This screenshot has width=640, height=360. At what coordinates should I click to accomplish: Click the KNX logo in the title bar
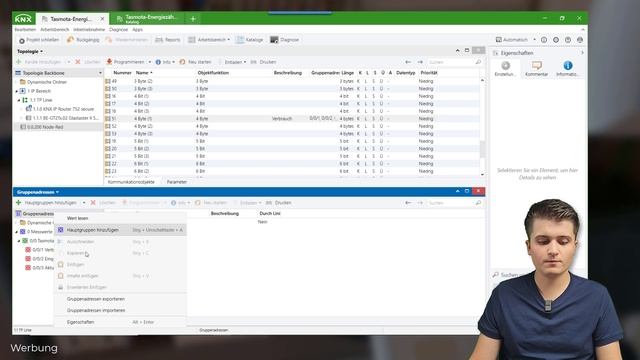pyautogui.click(x=23, y=19)
